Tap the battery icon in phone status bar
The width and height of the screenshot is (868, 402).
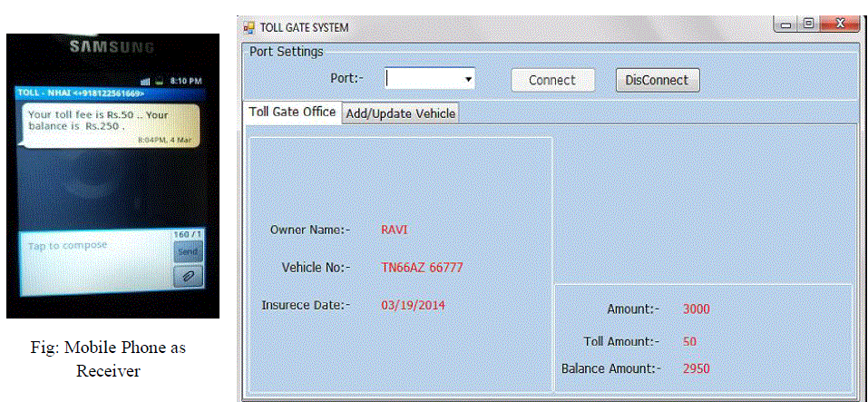click(x=160, y=81)
